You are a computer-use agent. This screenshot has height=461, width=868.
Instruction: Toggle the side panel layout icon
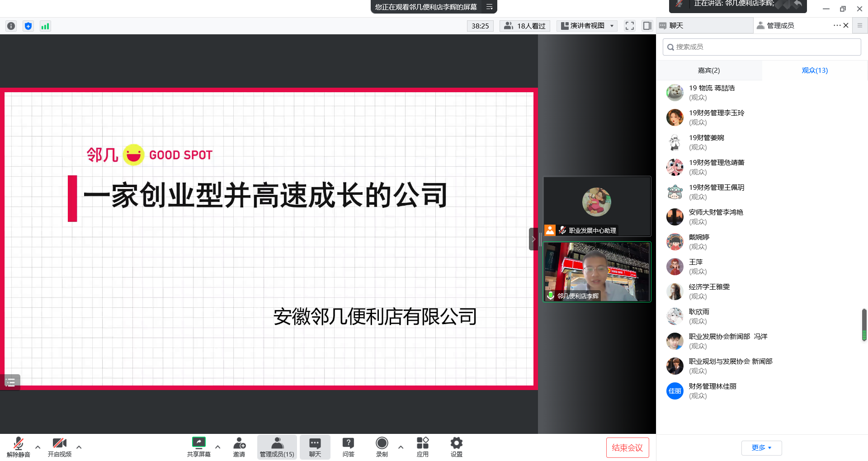coord(647,26)
